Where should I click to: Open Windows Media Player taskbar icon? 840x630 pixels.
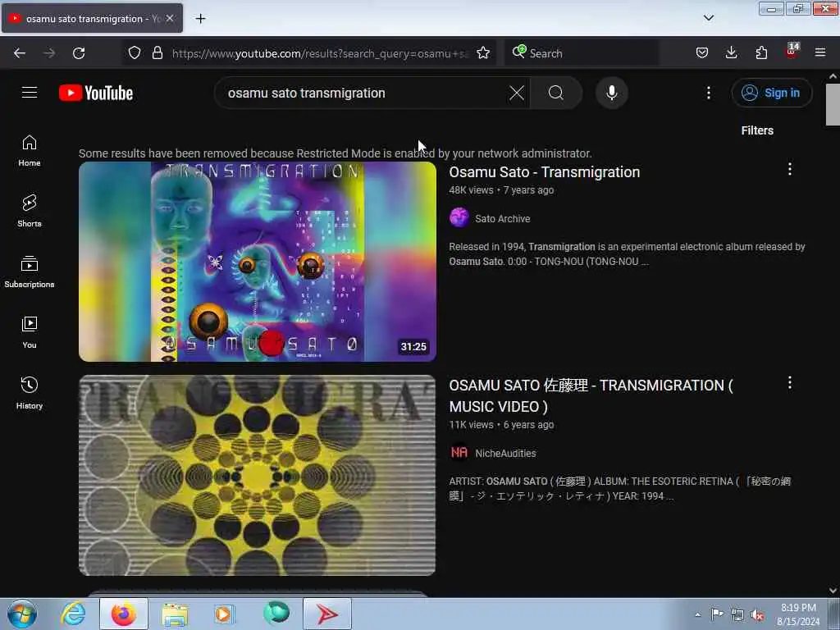pos(224,614)
